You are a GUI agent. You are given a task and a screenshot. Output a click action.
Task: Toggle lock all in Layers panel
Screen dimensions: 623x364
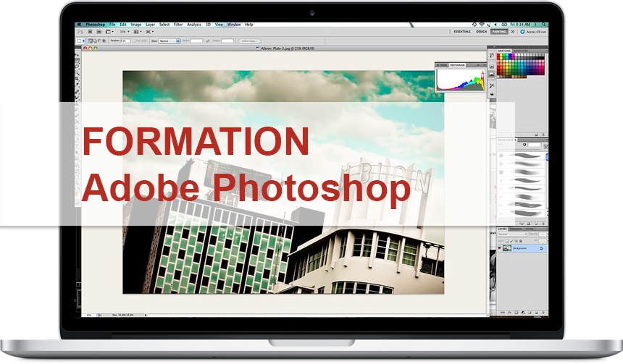pyautogui.click(x=520, y=241)
